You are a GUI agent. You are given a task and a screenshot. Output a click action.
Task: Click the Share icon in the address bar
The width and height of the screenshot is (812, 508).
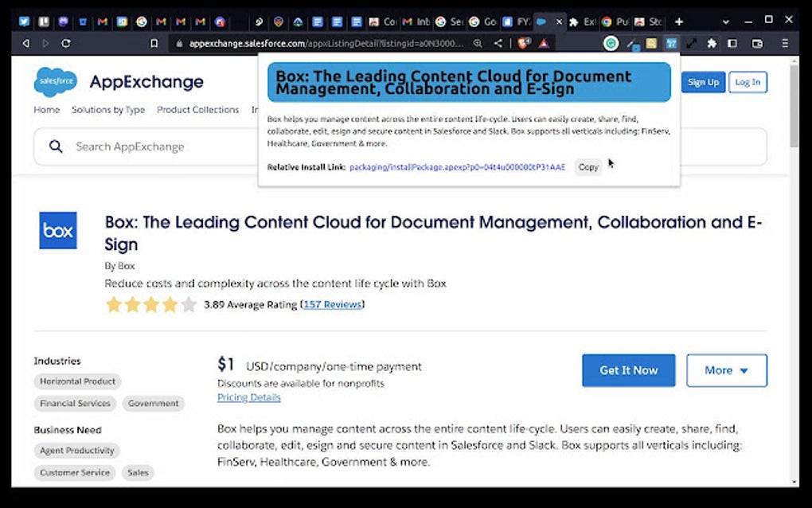click(x=498, y=44)
